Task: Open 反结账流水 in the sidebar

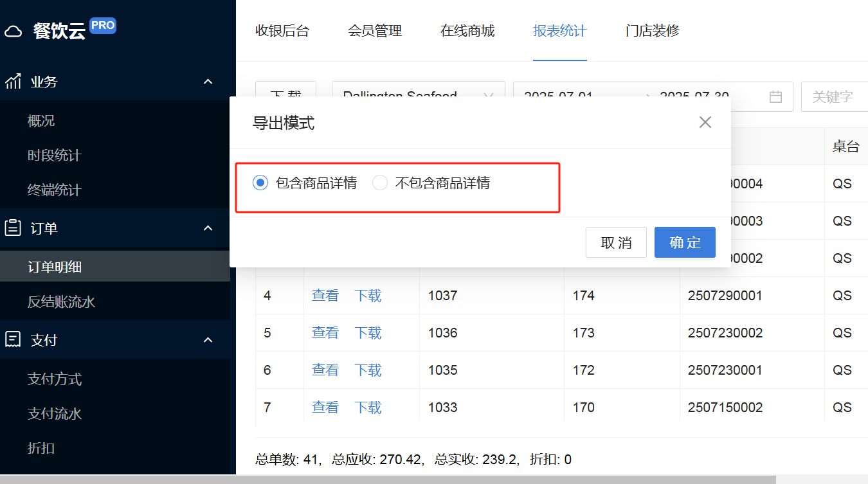Action: pyautogui.click(x=62, y=301)
